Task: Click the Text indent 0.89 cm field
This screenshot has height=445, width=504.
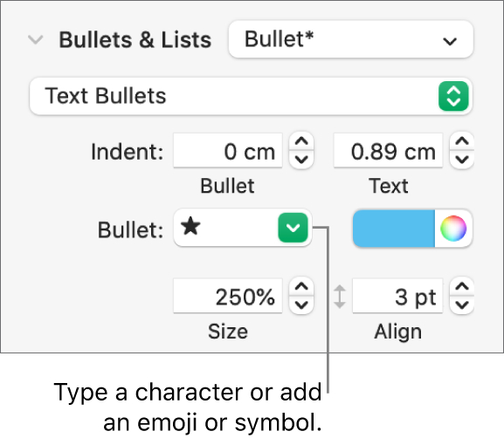Action: point(388,151)
